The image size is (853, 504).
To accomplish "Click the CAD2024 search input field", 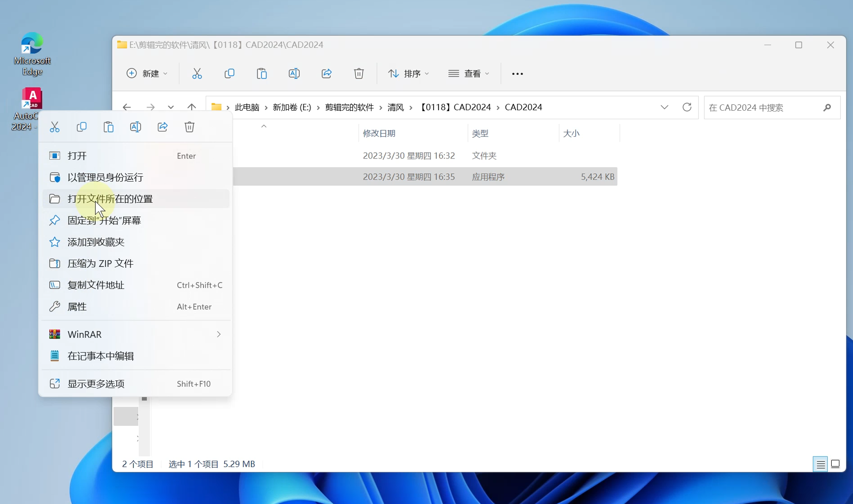I will [764, 107].
